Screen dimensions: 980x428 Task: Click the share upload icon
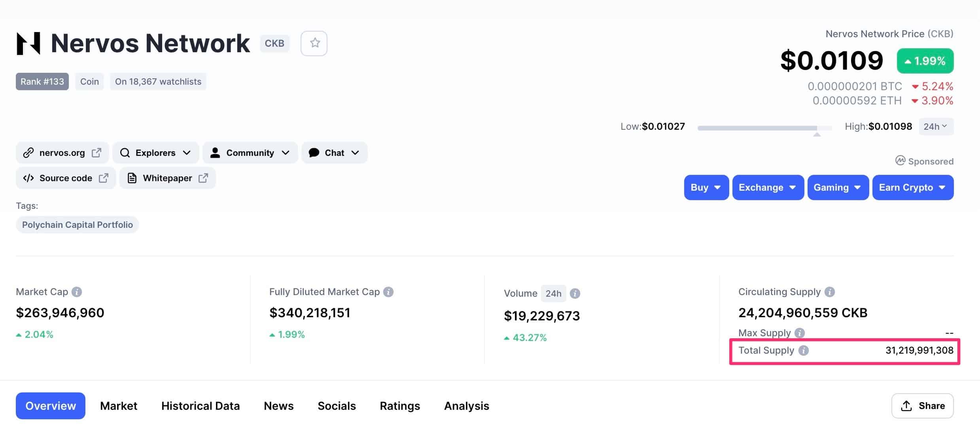coord(906,406)
